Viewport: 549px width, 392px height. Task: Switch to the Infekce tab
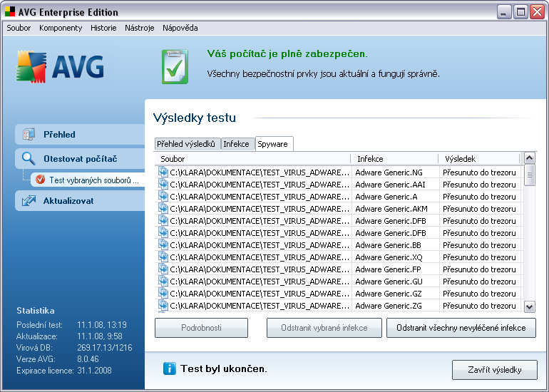click(x=236, y=144)
